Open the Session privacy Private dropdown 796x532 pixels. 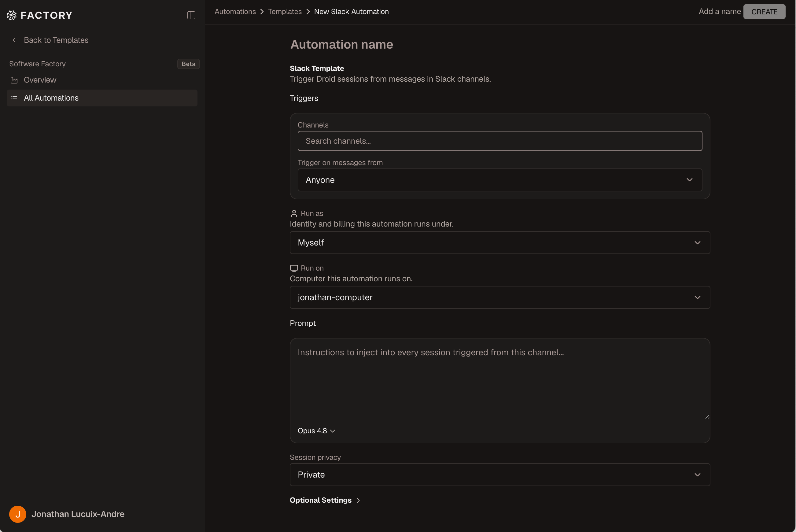[499, 475]
